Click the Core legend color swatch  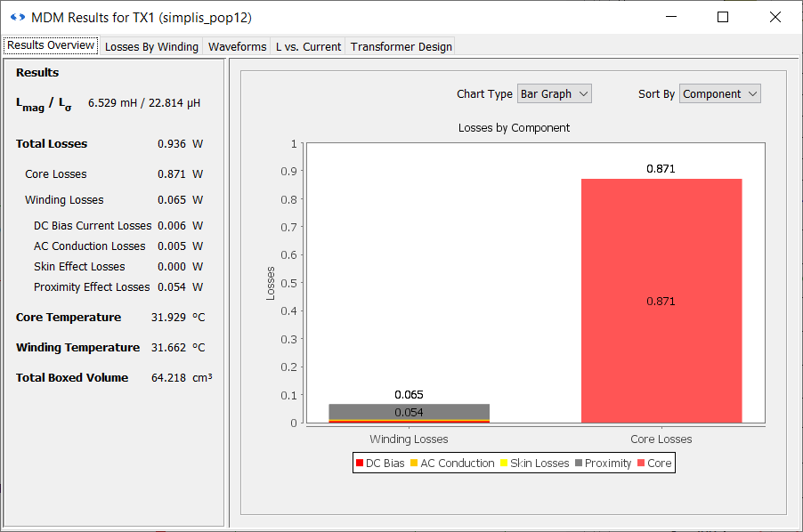click(641, 463)
